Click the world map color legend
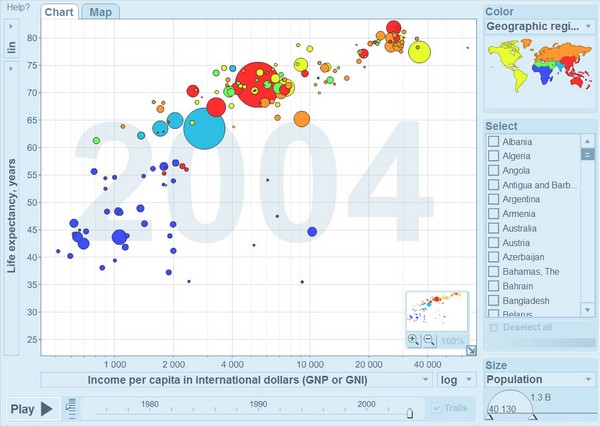 (540, 65)
